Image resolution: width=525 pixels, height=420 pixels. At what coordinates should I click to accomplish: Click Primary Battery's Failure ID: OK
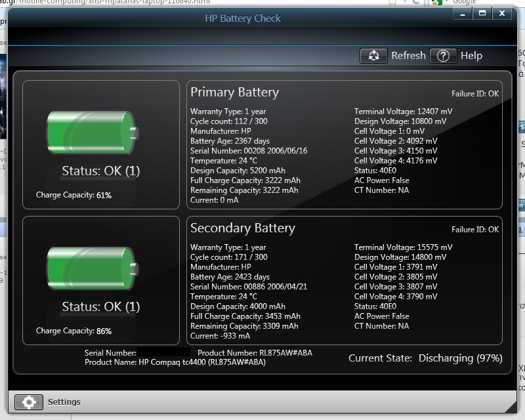point(475,94)
